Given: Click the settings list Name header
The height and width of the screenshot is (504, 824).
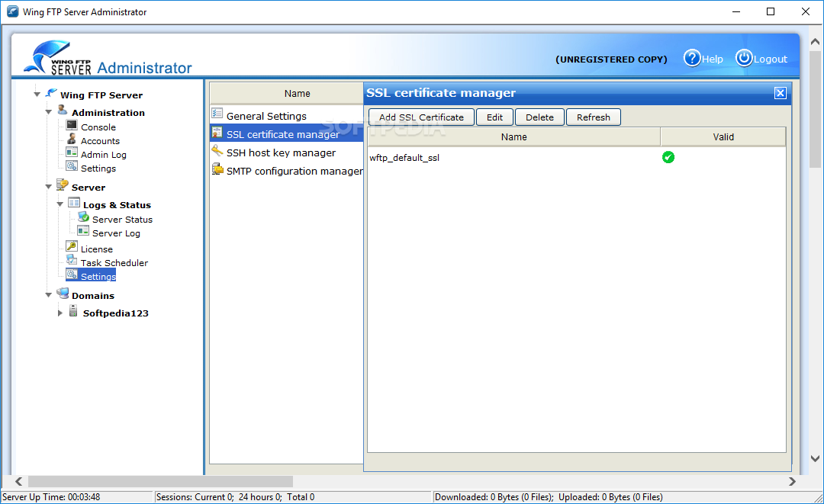Looking at the screenshot, I should pyautogui.click(x=286, y=94).
